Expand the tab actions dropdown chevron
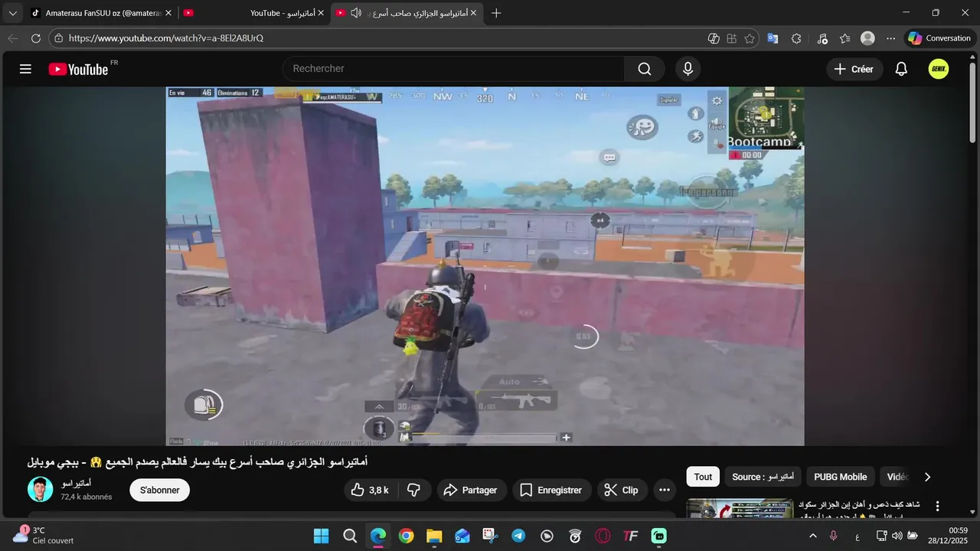Screen dimensions: 980x551 point(12,13)
